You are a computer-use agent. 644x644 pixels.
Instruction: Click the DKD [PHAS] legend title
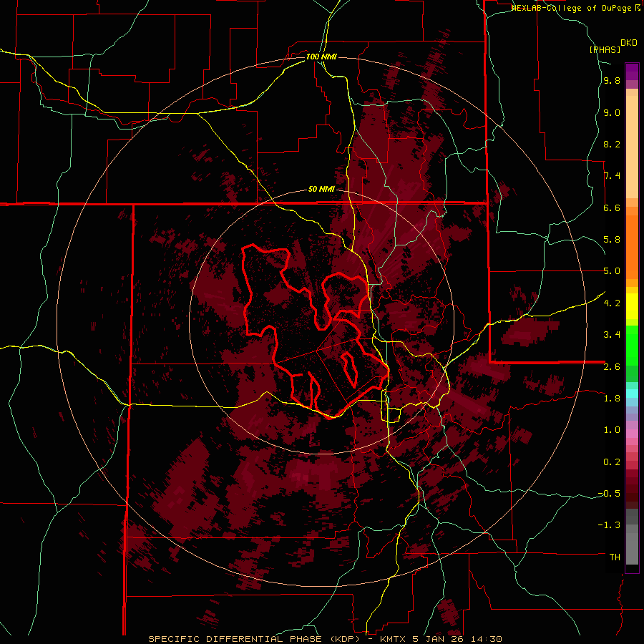pyautogui.click(x=613, y=46)
